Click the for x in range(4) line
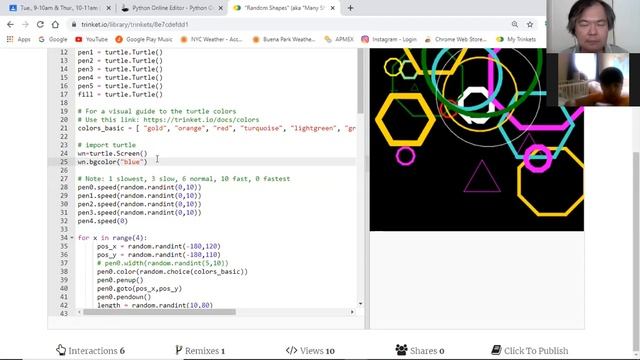The height and width of the screenshot is (360, 640). 112,238
